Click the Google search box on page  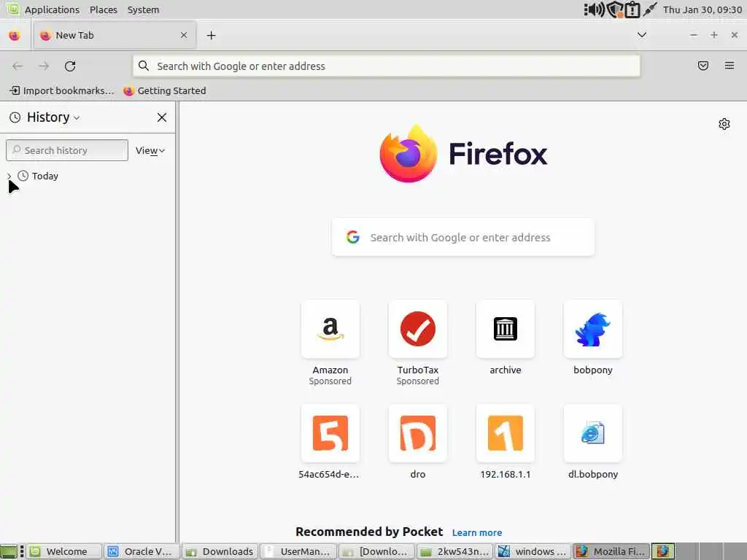point(463,237)
